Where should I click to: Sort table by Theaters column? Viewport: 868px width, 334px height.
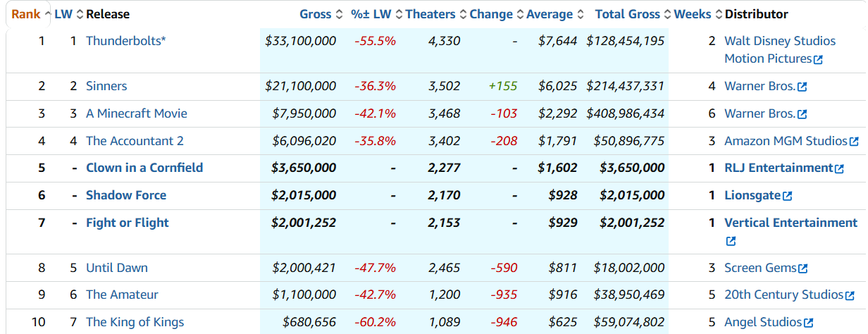point(430,14)
